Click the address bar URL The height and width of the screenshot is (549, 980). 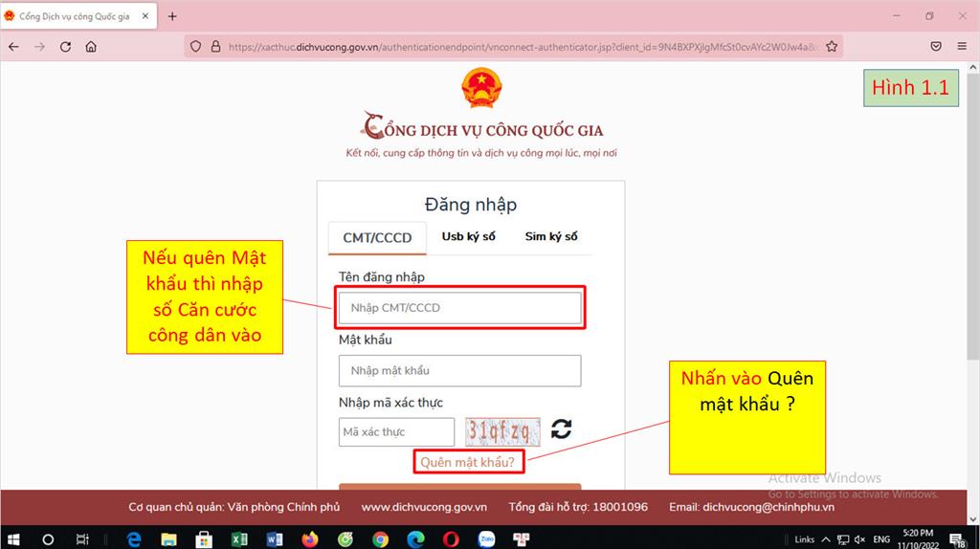point(522,47)
